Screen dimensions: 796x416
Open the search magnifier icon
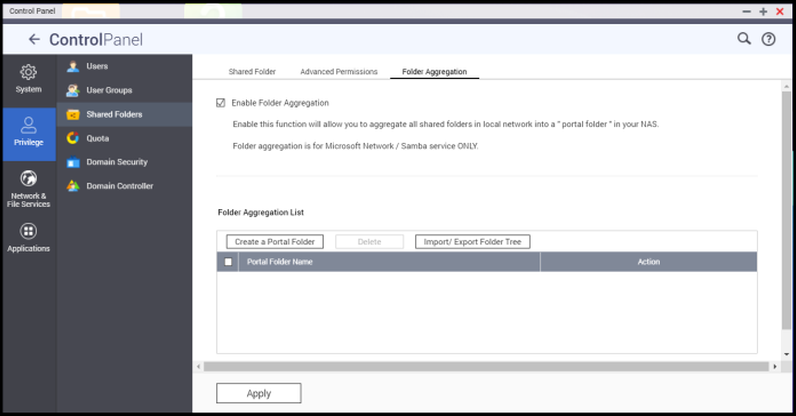tap(744, 39)
